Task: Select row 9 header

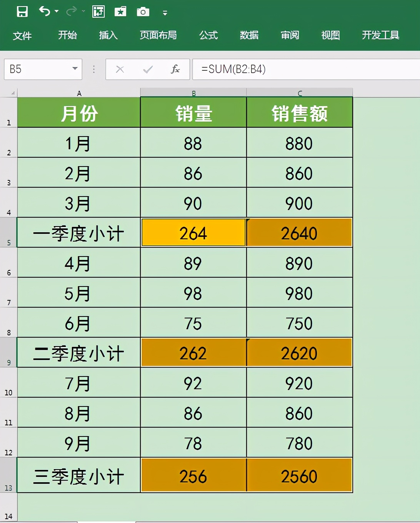Action: click(x=8, y=352)
